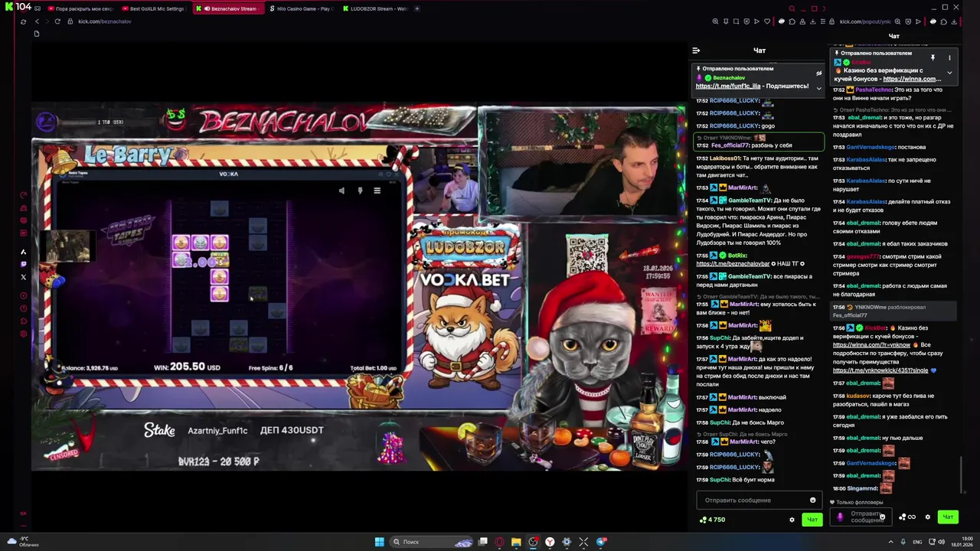Collapse the chat with the arrow icon
This screenshot has width=980, height=551.
tap(696, 51)
